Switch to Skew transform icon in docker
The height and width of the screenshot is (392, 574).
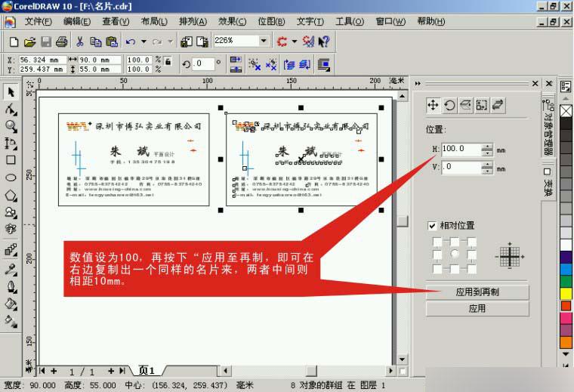pyautogui.click(x=498, y=106)
